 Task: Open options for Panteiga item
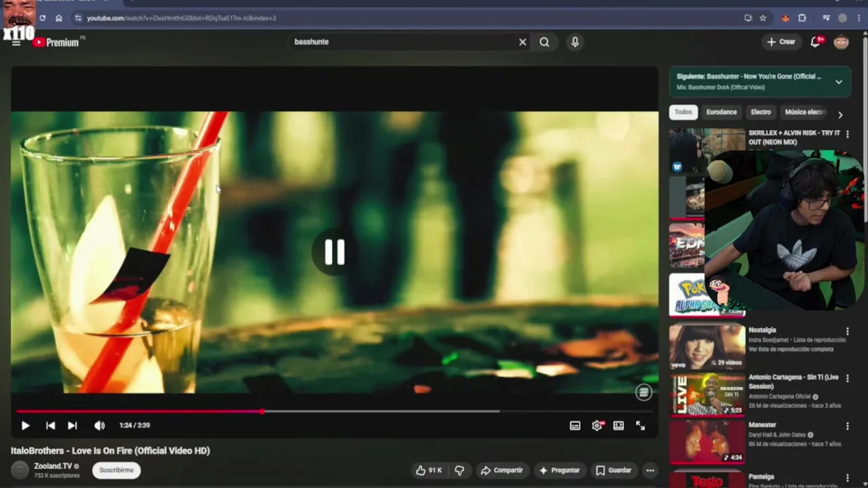pyautogui.click(x=847, y=478)
